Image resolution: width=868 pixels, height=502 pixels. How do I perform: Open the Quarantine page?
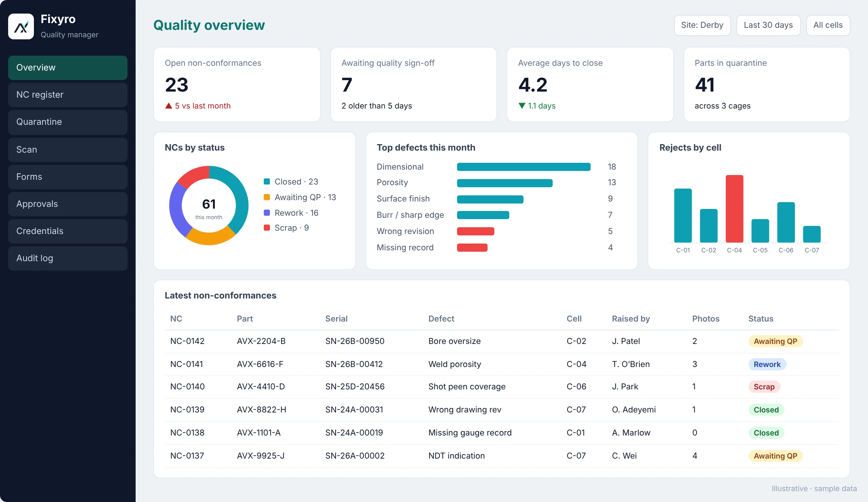tap(68, 122)
